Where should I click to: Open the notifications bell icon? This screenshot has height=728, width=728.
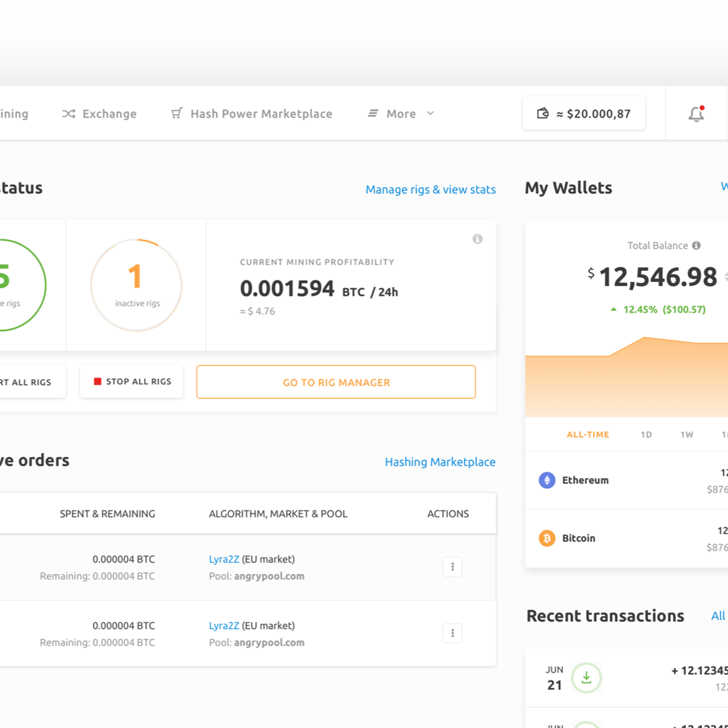tap(696, 114)
